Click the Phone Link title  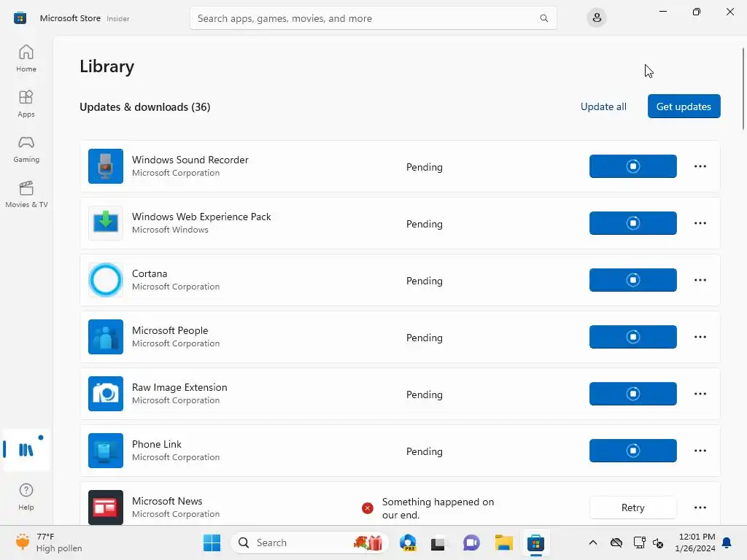tap(157, 444)
